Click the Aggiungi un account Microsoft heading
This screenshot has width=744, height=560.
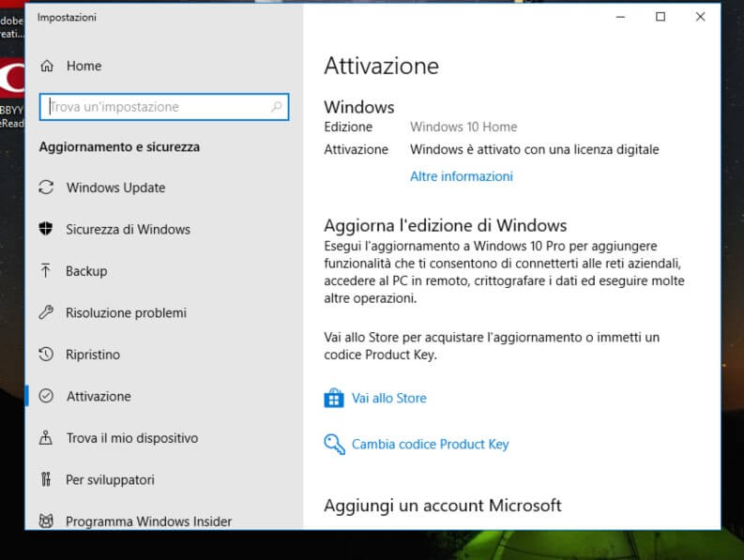click(x=442, y=506)
